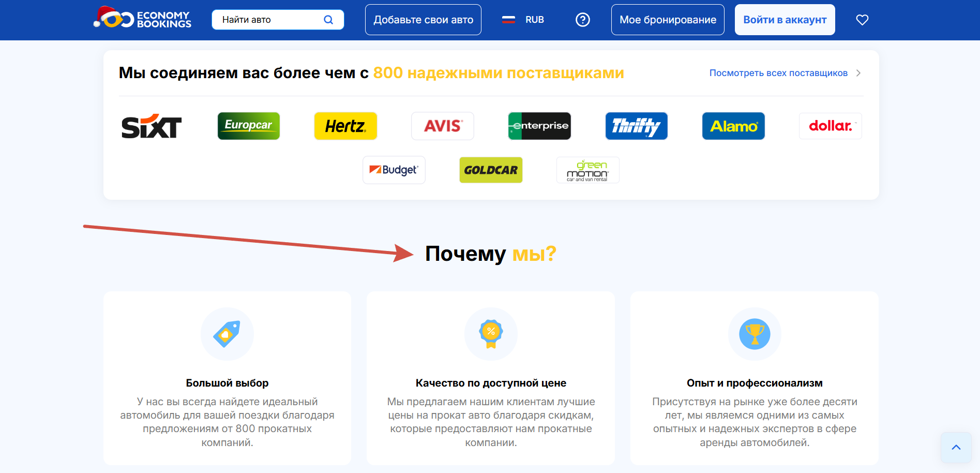The image size is (980, 473).
Task: Click the scroll-to-top arrow button
Action: point(956,447)
